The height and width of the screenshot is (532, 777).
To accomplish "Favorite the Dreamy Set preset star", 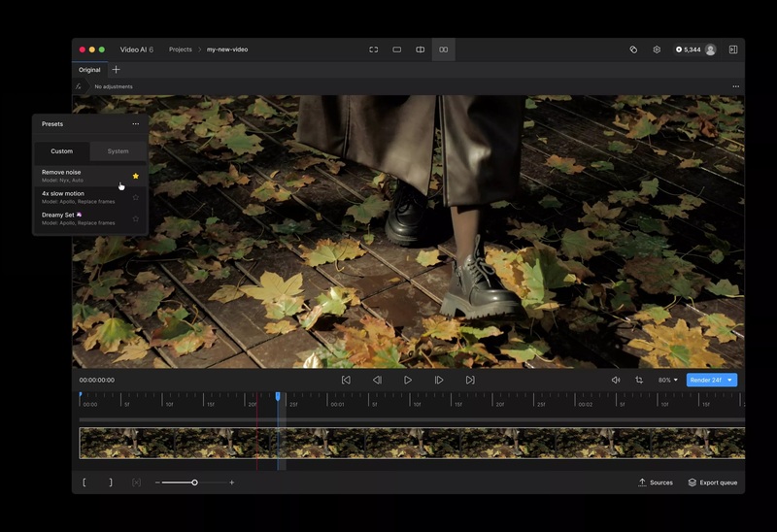I will (136, 218).
